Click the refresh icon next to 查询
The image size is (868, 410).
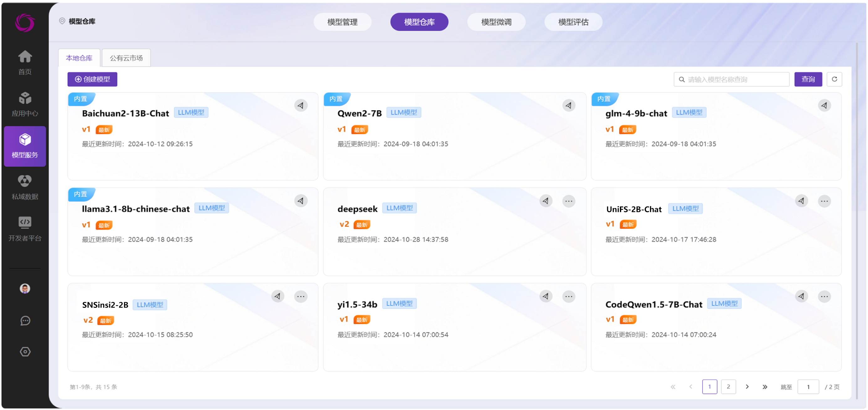pyautogui.click(x=834, y=79)
